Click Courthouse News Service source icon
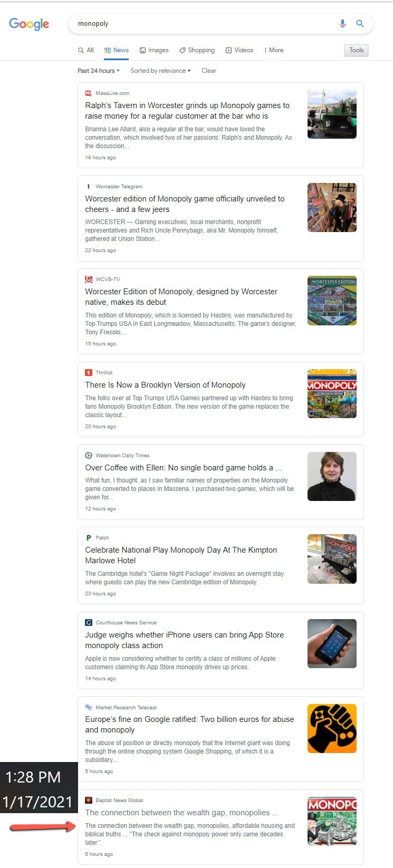Screen dimensions: 393x868 [88, 623]
